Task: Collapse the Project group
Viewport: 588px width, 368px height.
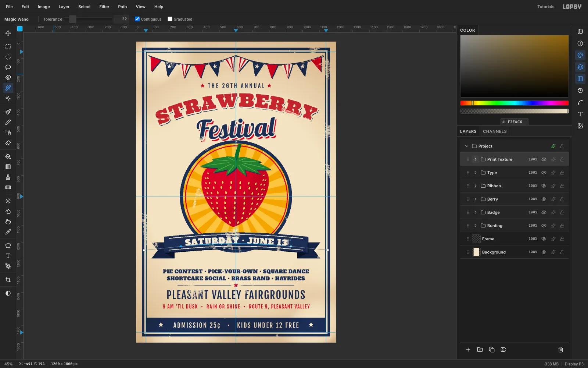Action: [467, 146]
